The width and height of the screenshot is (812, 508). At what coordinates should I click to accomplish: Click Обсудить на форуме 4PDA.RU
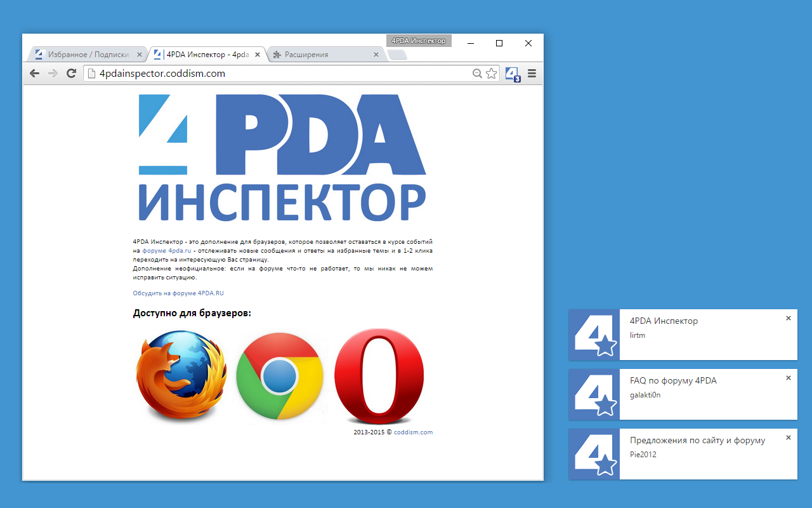coord(180,293)
